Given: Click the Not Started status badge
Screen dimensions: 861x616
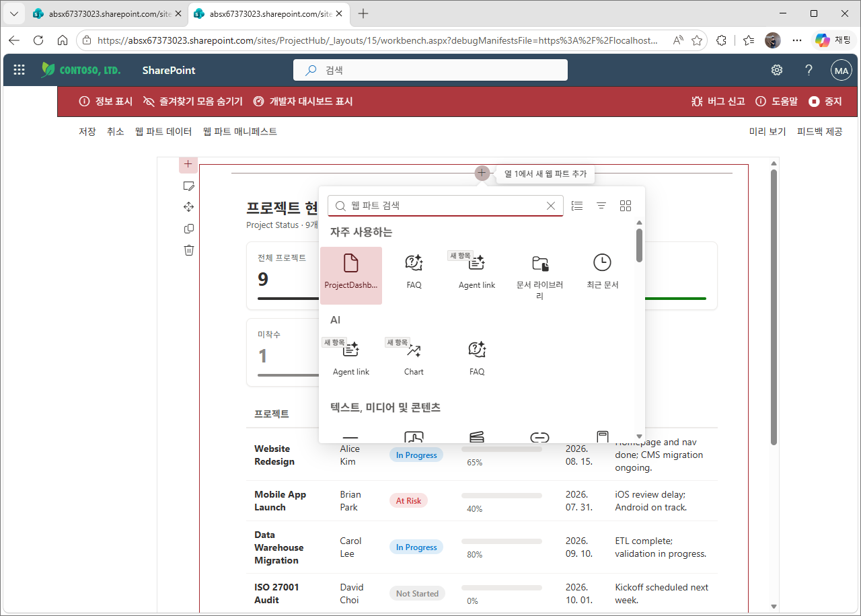Looking at the screenshot, I should [x=417, y=594].
